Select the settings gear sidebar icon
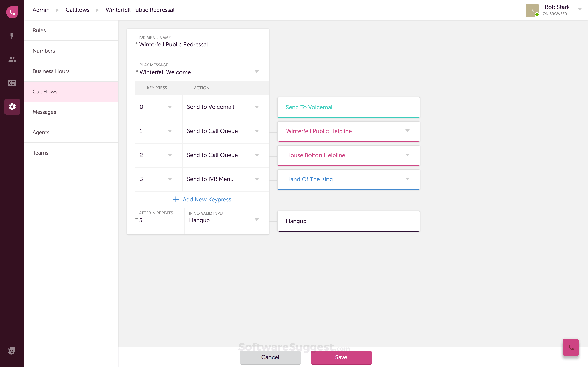Image resolution: width=588 pixels, height=367 pixels. click(x=12, y=107)
